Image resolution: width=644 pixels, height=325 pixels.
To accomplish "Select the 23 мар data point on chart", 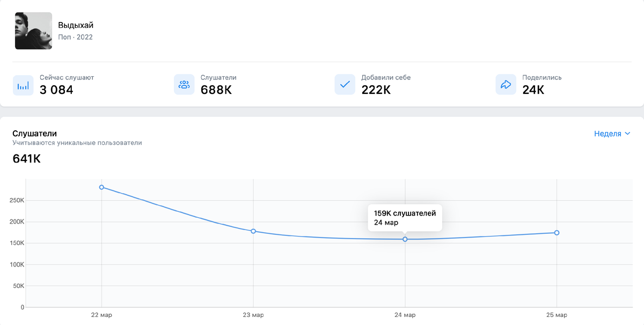I will [253, 231].
